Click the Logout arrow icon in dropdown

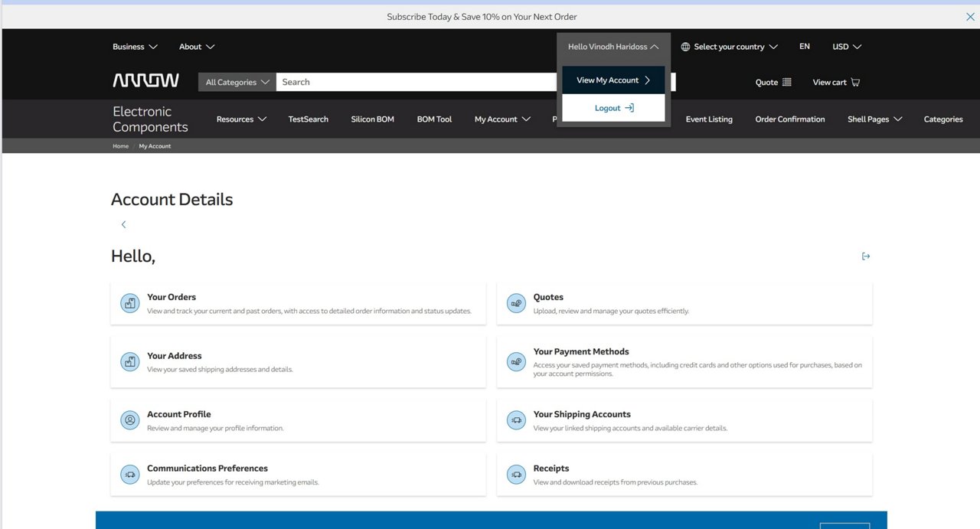(629, 108)
